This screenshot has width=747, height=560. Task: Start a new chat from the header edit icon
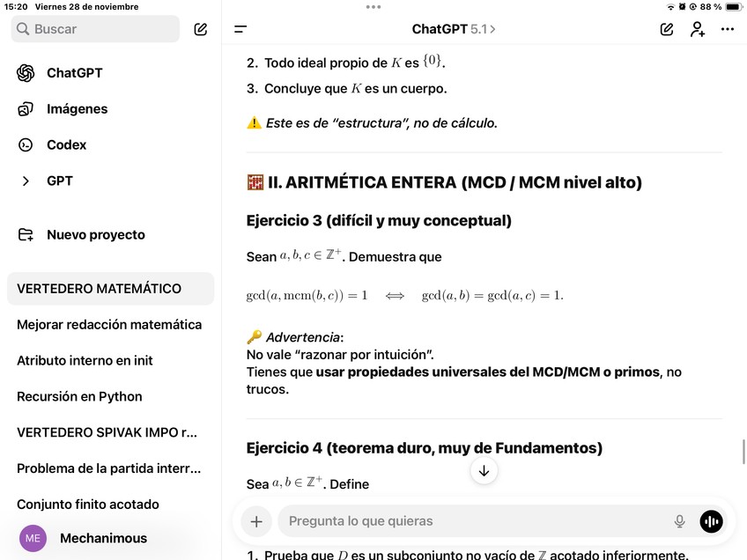click(667, 29)
